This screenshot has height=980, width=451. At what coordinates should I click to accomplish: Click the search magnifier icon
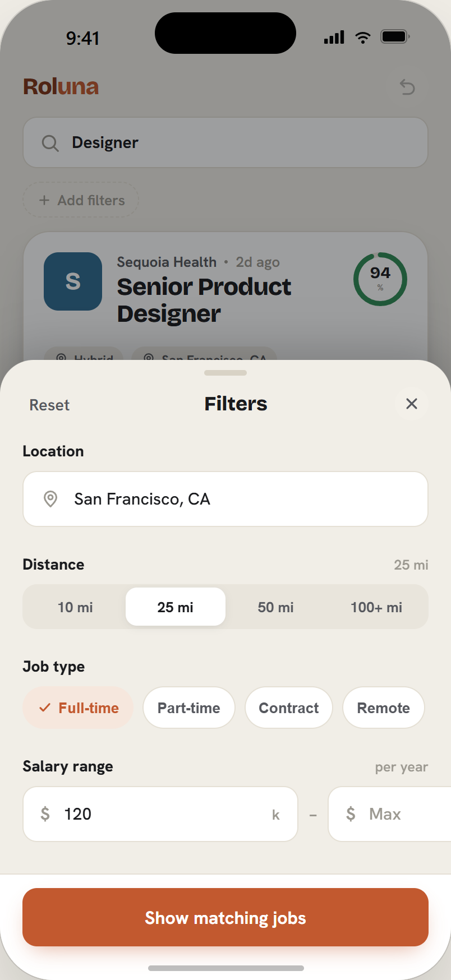pos(50,143)
